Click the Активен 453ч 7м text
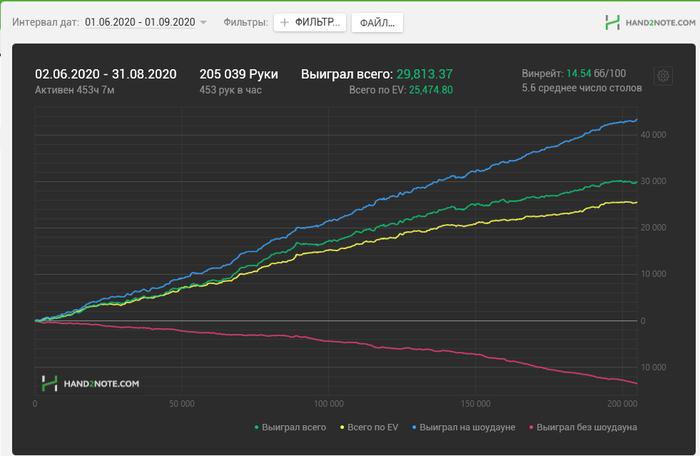Viewport: 700px width, 456px height. point(75,90)
